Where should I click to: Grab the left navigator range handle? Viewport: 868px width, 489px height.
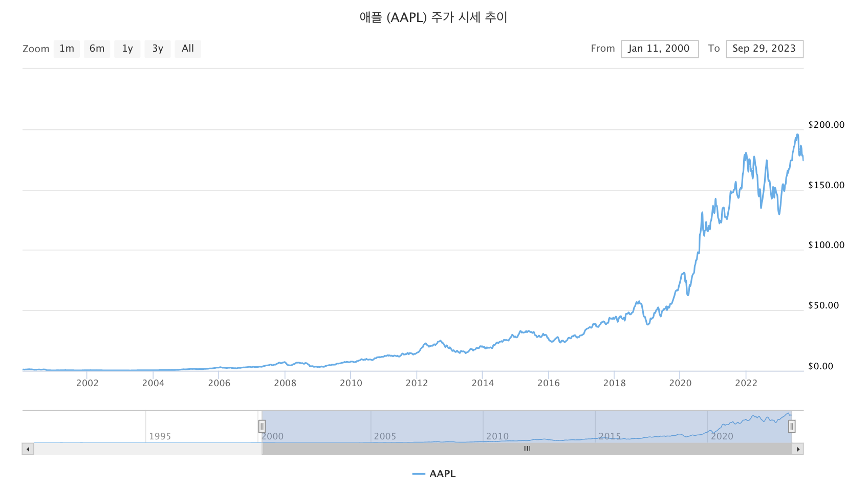pyautogui.click(x=262, y=426)
